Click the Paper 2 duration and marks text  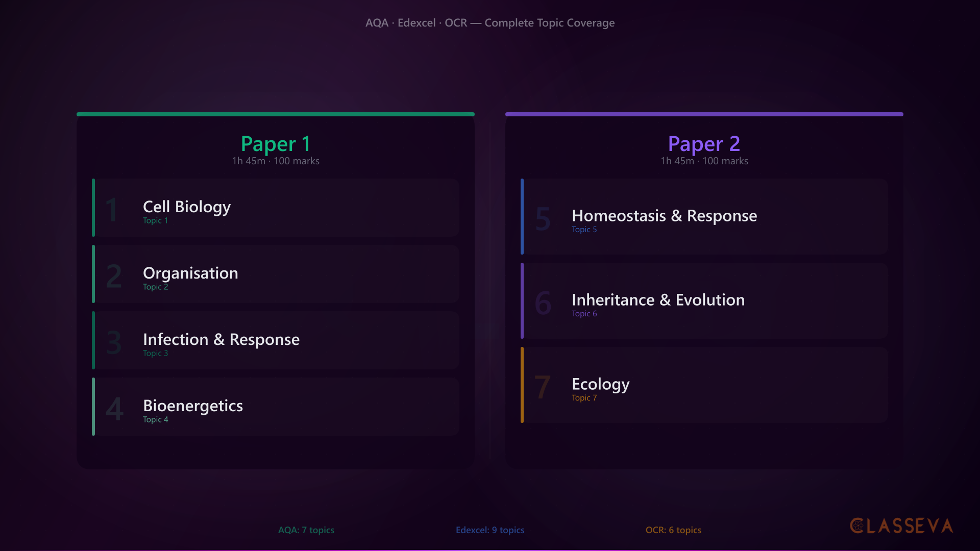tap(704, 161)
